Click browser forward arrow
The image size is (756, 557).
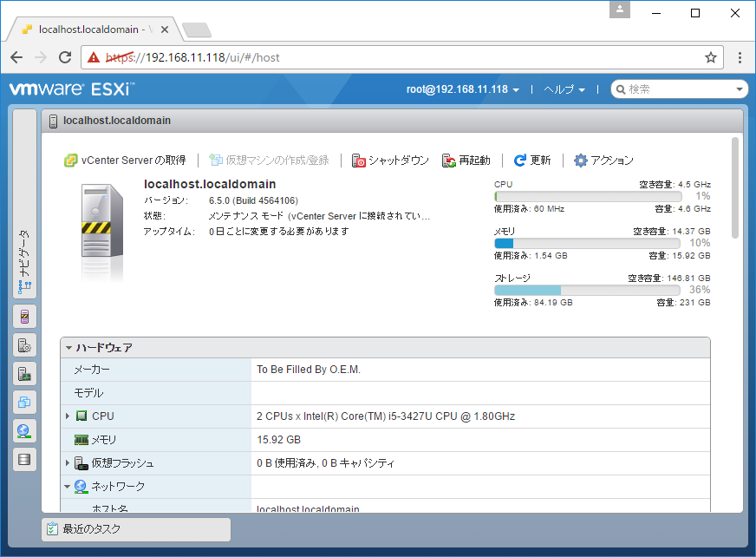point(41,57)
